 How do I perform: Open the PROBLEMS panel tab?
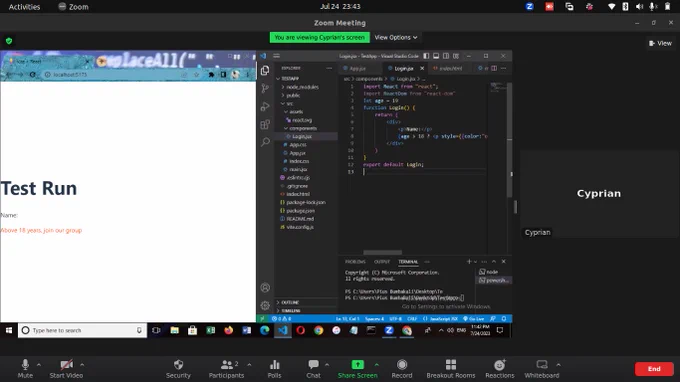click(355, 262)
